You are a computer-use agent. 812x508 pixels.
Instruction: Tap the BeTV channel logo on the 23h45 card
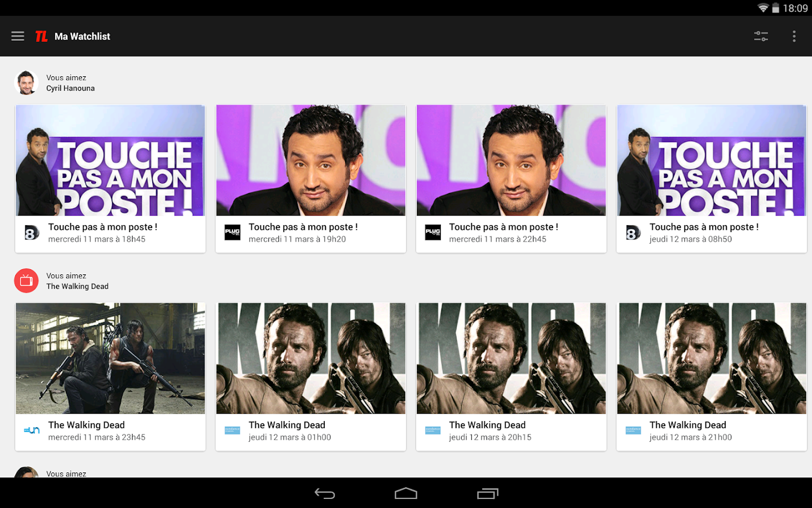coord(32,431)
